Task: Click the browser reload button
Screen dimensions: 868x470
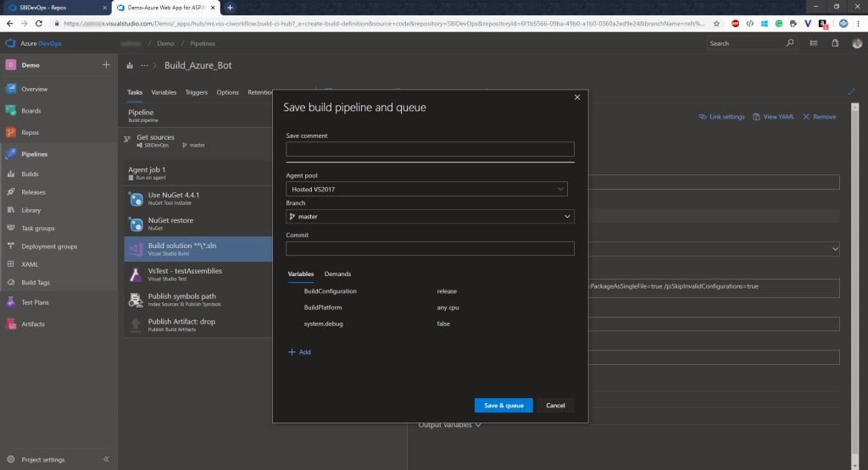Action: pyautogui.click(x=39, y=24)
